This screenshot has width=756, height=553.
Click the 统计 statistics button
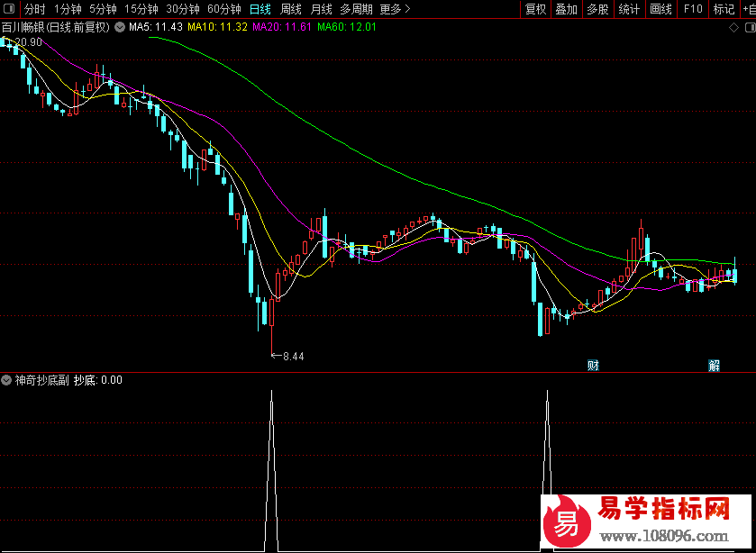click(629, 9)
